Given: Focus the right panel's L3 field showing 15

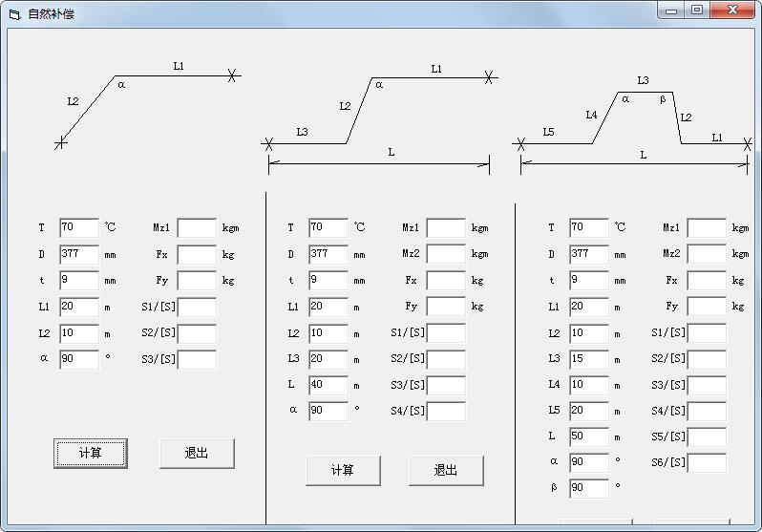Looking at the screenshot, I should (589, 359).
